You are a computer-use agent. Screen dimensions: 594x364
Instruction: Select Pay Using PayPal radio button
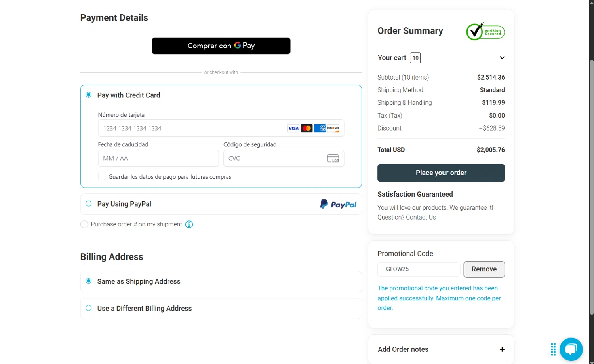tap(89, 204)
